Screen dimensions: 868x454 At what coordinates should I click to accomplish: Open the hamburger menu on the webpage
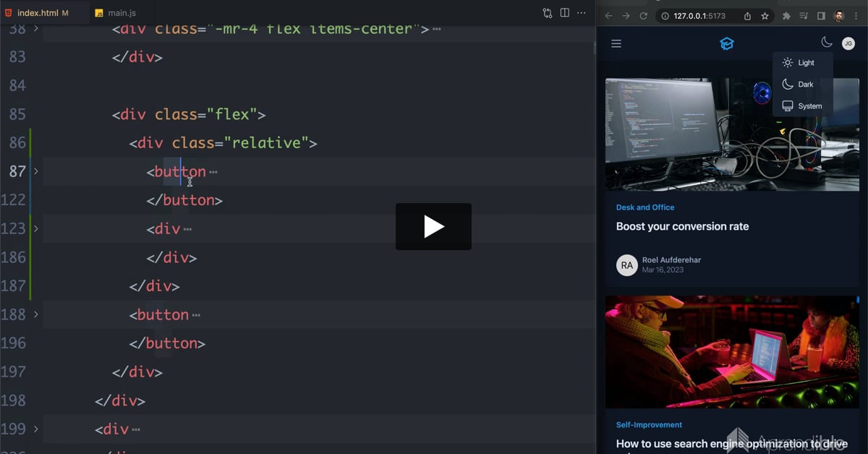pyautogui.click(x=616, y=44)
